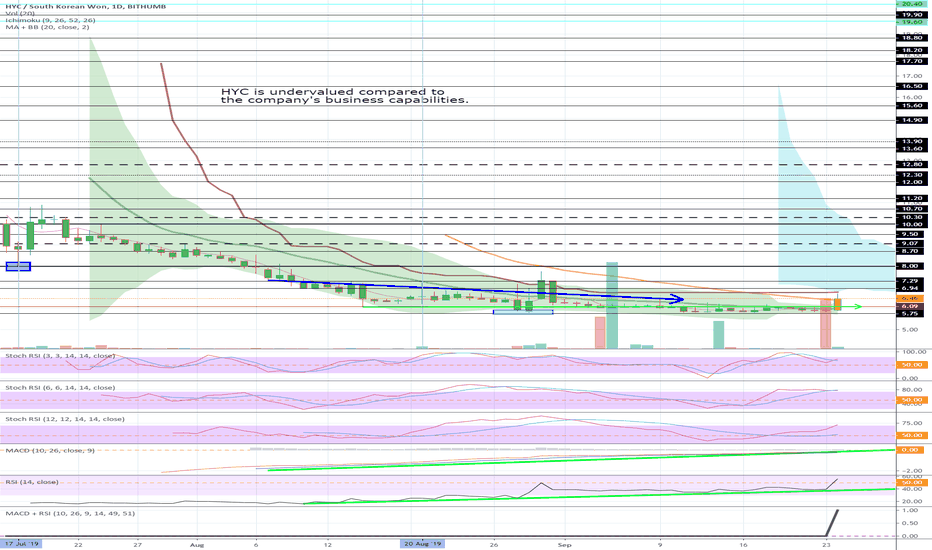Click the 14.90 price level label
Image resolution: width=932 pixels, height=550 pixels.
[912, 120]
